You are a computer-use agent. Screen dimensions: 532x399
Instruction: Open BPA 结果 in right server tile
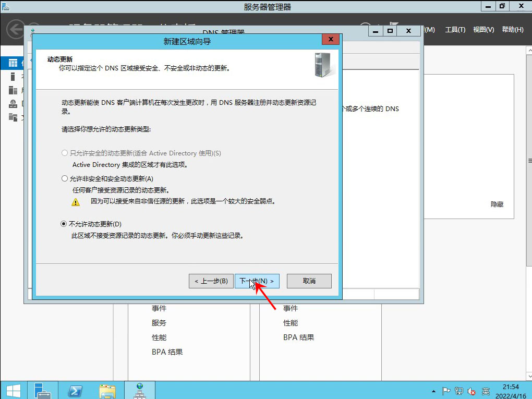pyautogui.click(x=299, y=337)
